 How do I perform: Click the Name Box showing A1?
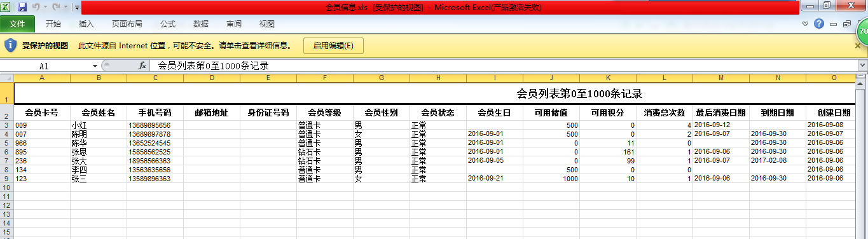pyautogui.click(x=45, y=65)
